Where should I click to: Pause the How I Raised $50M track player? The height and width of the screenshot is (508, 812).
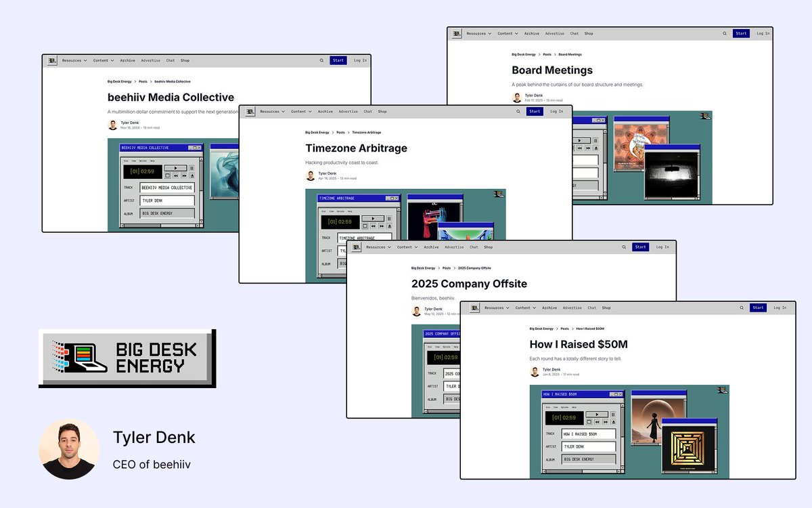(613, 415)
